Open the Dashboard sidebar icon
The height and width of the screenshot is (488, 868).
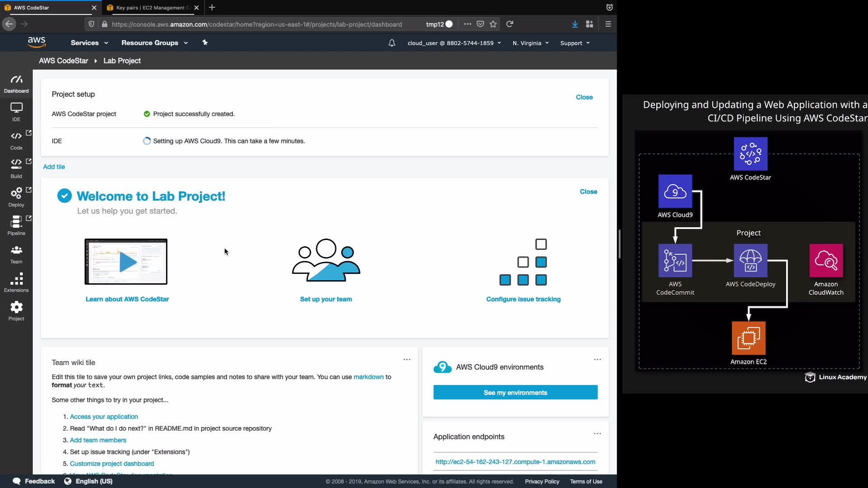pos(16,84)
